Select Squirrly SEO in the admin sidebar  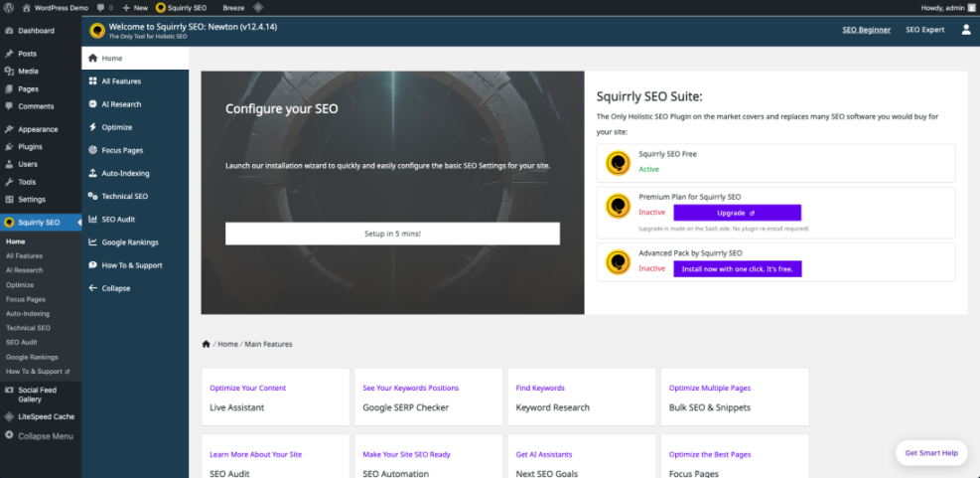(x=41, y=223)
